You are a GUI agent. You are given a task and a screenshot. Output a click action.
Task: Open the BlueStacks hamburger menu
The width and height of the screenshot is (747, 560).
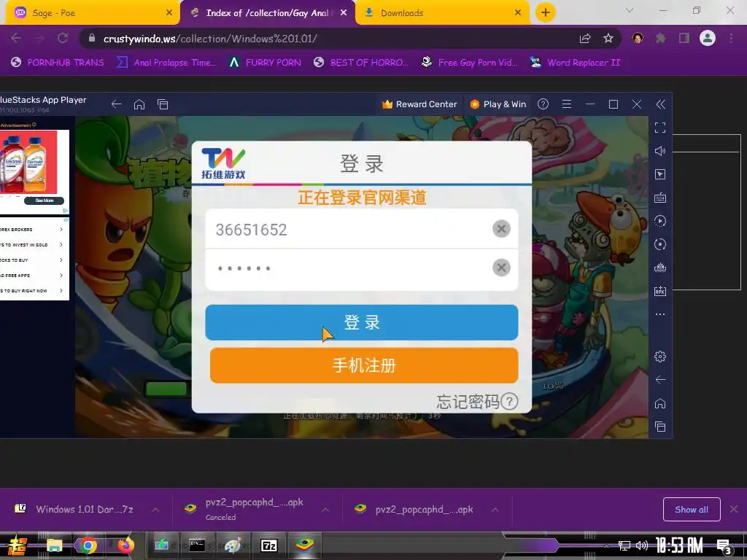(566, 104)
